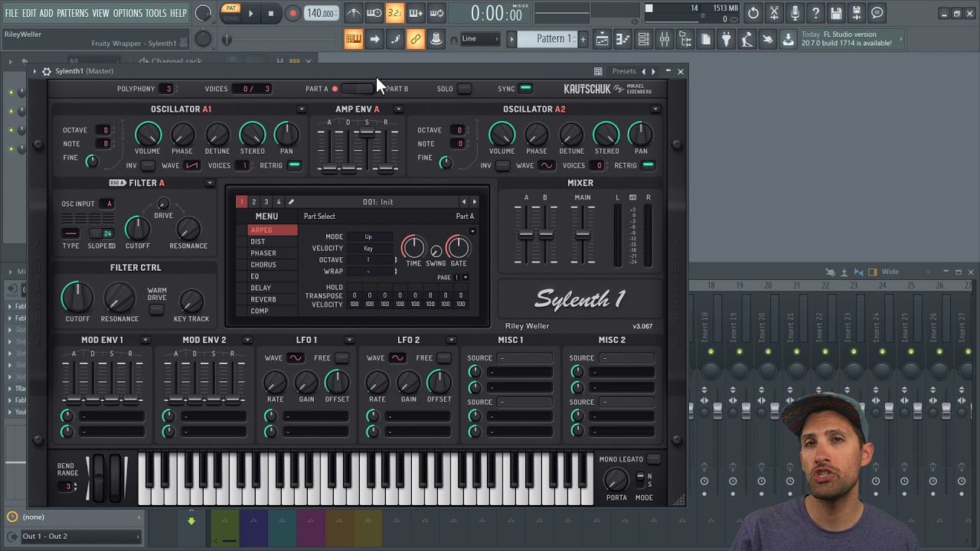
Task: Open Sylenth1 wrapper gear settings icon
Action: click(47, 71)
